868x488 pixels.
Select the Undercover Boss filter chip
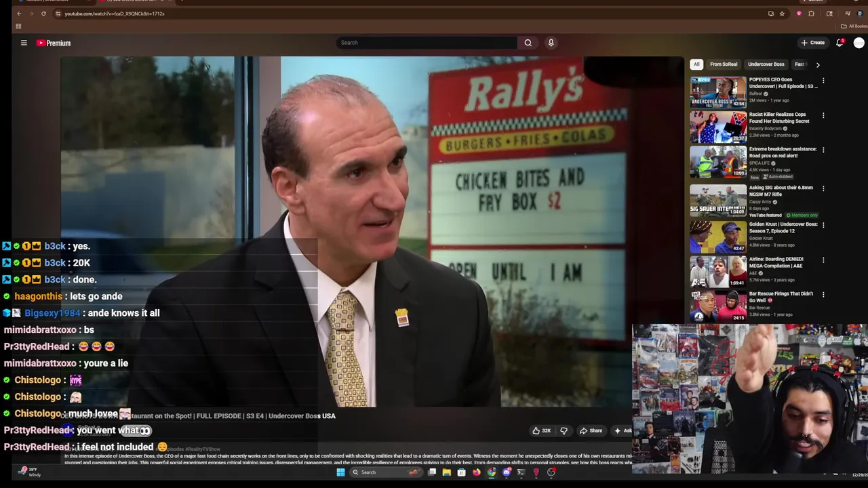766,64
